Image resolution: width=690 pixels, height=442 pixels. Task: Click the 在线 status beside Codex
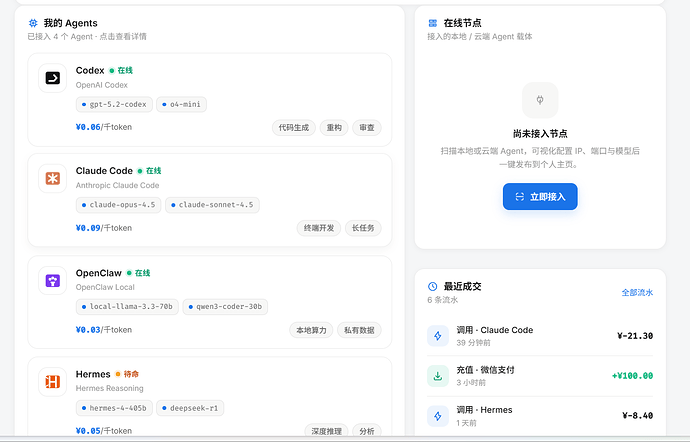121,70
